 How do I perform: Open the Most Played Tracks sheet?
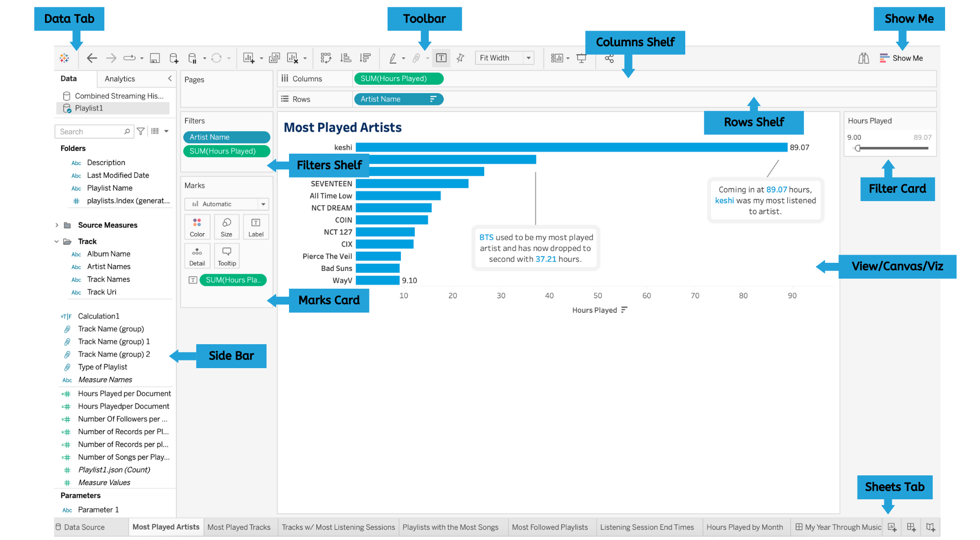click(x=240, y=527)
